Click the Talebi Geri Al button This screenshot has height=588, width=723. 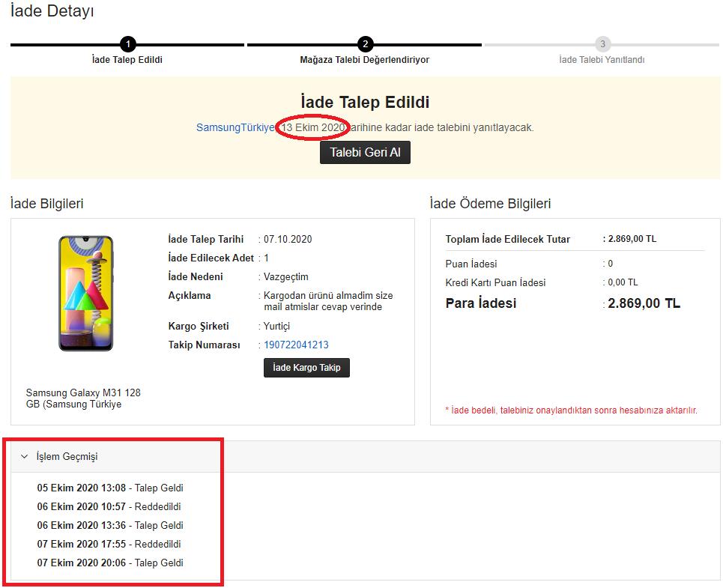click(x=365, y=152)
